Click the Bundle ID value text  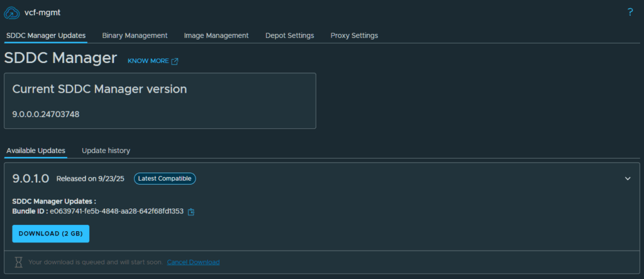click(116, 212)
